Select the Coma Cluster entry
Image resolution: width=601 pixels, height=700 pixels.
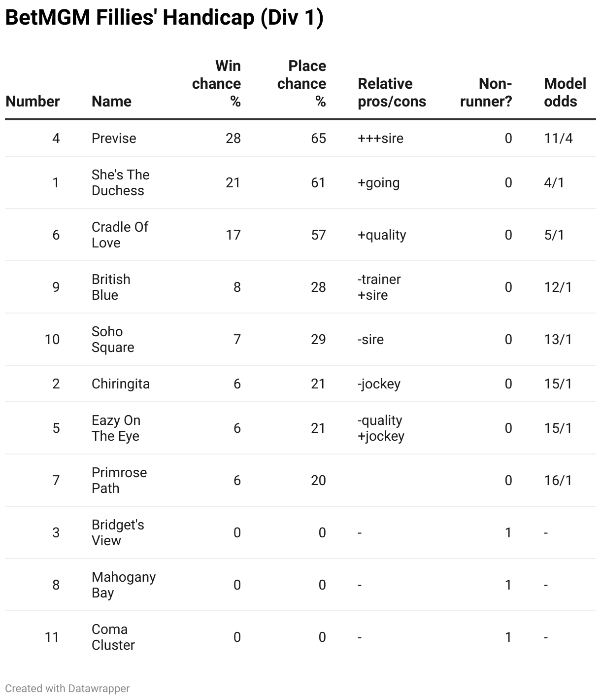coord(113,637)
